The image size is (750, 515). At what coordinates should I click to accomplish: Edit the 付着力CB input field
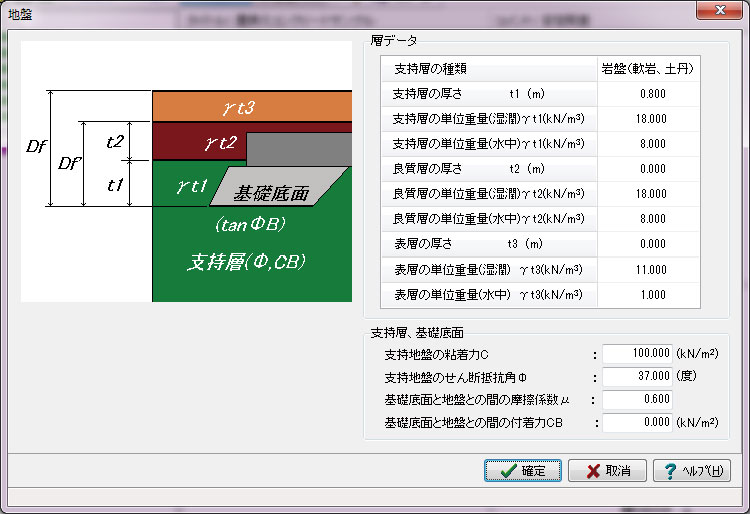637,422
